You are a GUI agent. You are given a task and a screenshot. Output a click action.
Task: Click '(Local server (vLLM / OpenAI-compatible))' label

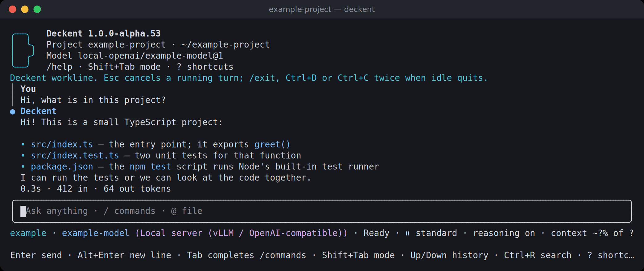241,233
